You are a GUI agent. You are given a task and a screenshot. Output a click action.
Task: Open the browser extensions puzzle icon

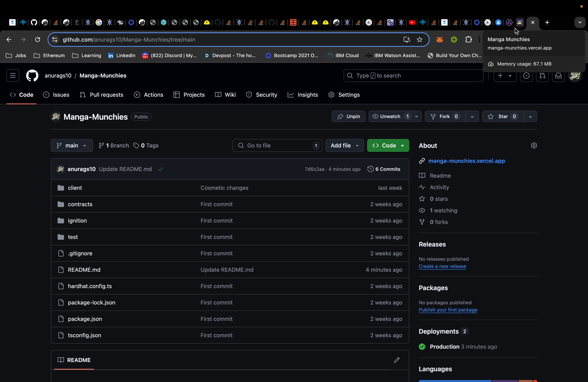click(469, 40)
